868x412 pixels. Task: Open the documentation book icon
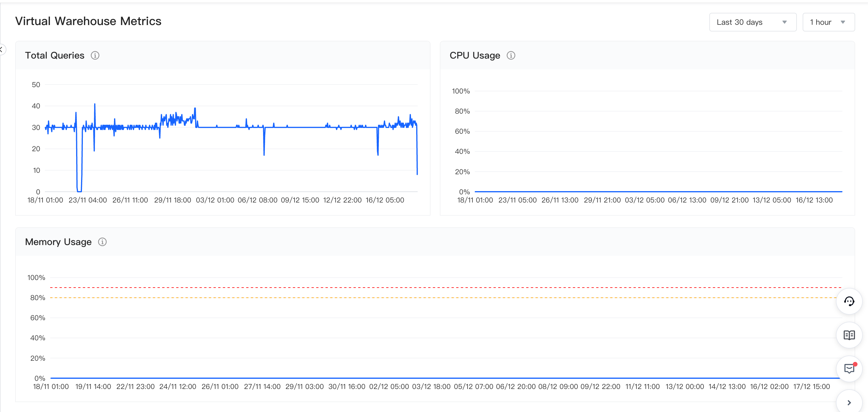pos(849,335)
